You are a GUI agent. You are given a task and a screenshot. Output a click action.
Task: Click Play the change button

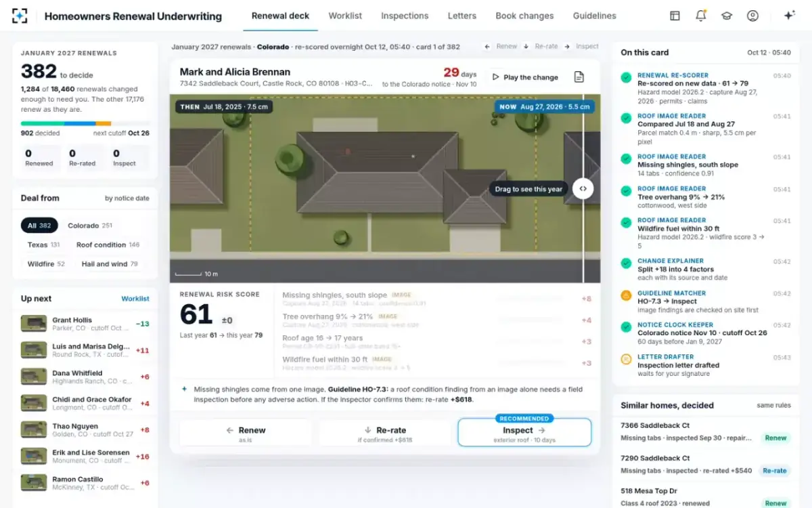525,77
